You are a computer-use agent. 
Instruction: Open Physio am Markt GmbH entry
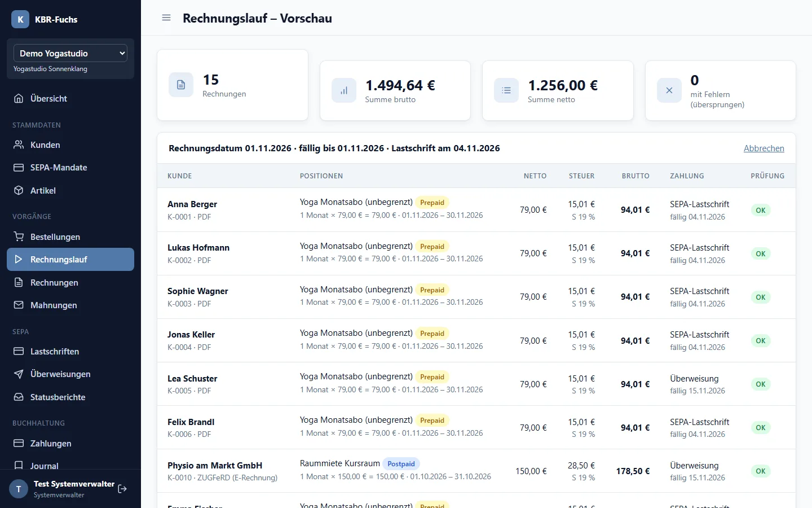coord(215,466)
